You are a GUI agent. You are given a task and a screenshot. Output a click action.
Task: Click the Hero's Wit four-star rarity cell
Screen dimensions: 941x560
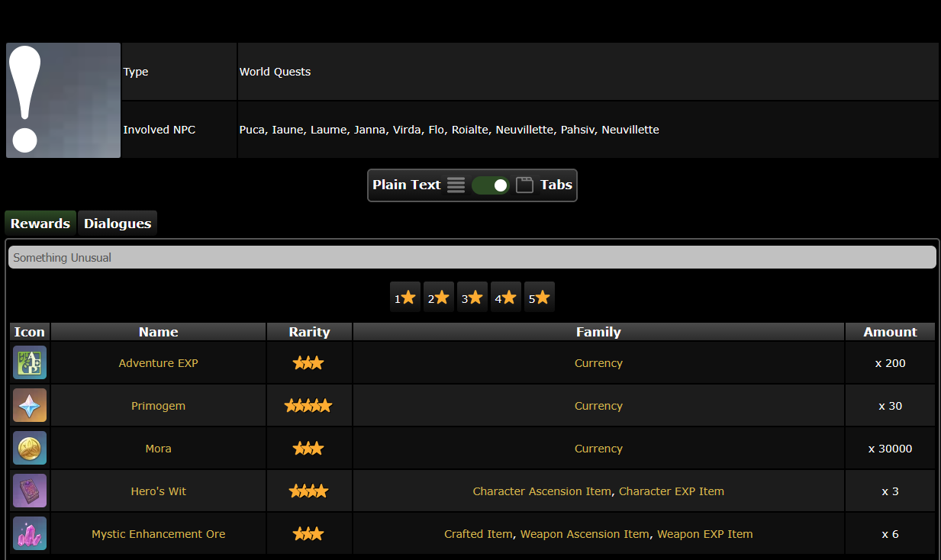(x=309, y=491)
